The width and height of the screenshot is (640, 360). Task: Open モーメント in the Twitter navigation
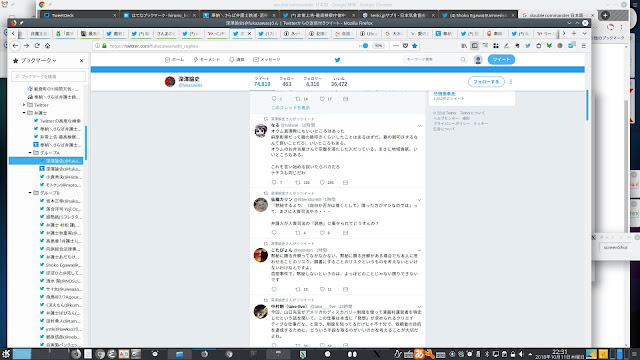tap(207, 60)
